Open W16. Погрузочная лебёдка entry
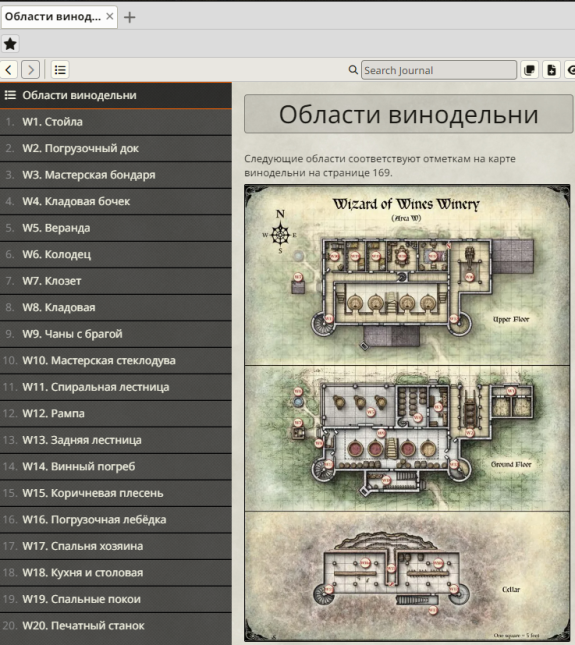This screenshot has height=645, width=575. (116, 520)
